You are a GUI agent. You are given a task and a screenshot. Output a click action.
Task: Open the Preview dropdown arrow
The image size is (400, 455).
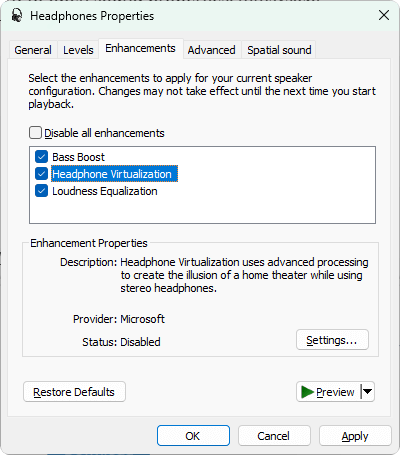click(x=368, y=392)
